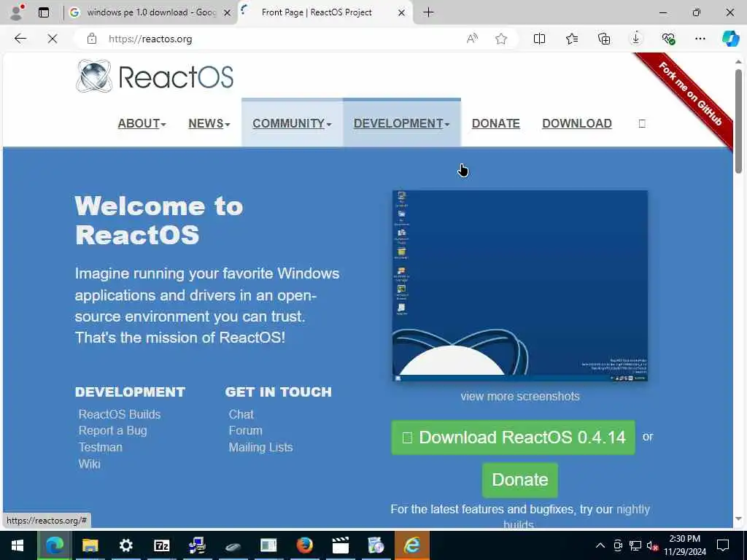Open the nightly builds link
This screenshot has width=747, height=560.
[x=632, y=509]
